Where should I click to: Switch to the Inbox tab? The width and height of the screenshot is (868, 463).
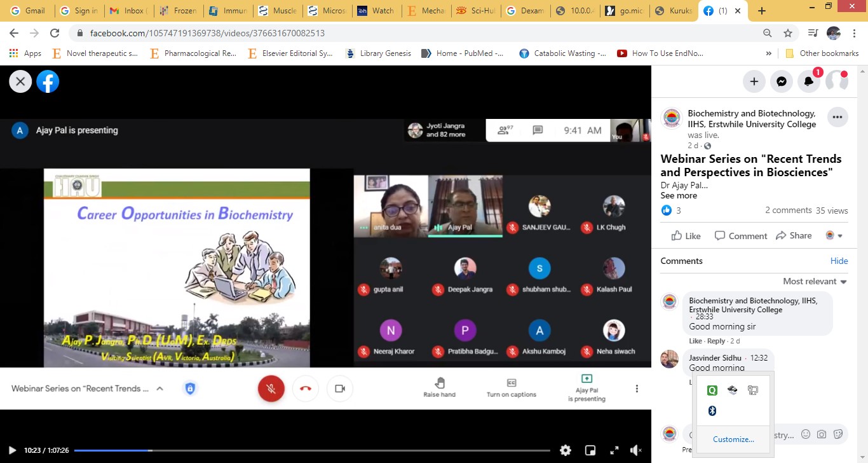coord(129,11)
